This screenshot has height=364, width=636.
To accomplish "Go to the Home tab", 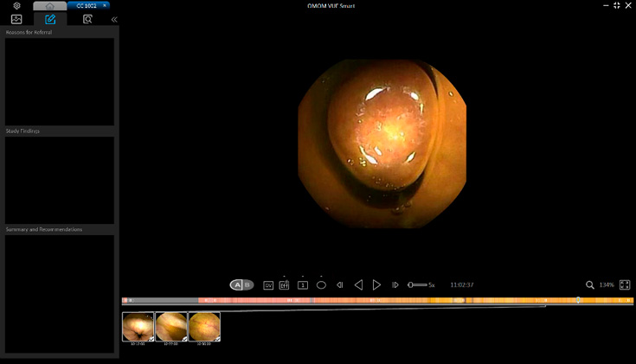I will point(49,6).
